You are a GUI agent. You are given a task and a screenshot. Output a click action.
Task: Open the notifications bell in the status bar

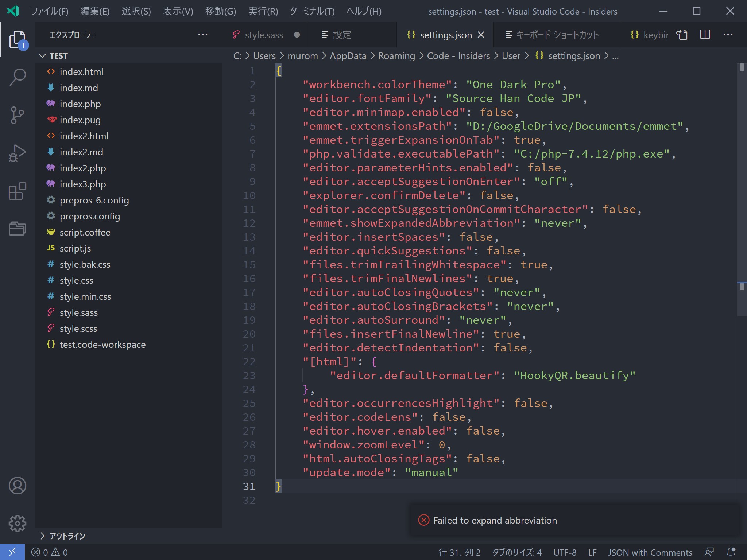[731, 552]
